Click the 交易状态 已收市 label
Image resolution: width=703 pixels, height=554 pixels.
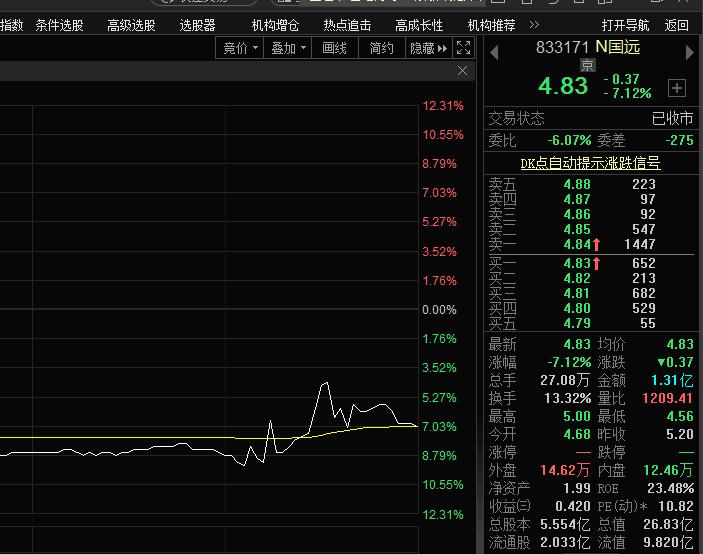(x=672, y=118)
